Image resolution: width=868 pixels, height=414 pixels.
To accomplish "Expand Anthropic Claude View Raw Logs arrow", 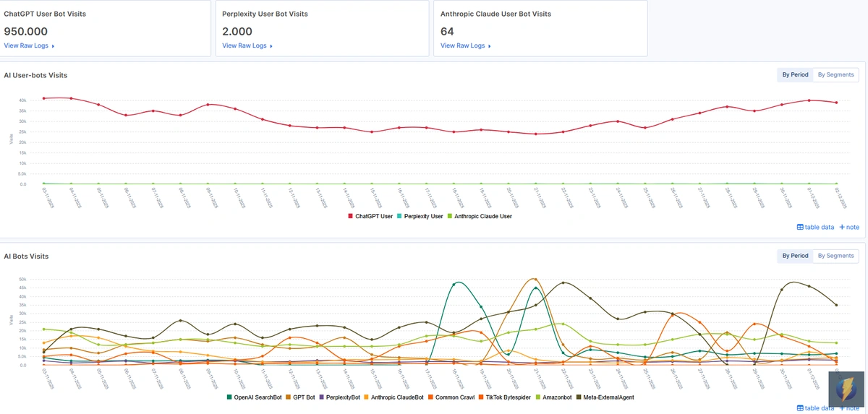I will click(490, 46).
